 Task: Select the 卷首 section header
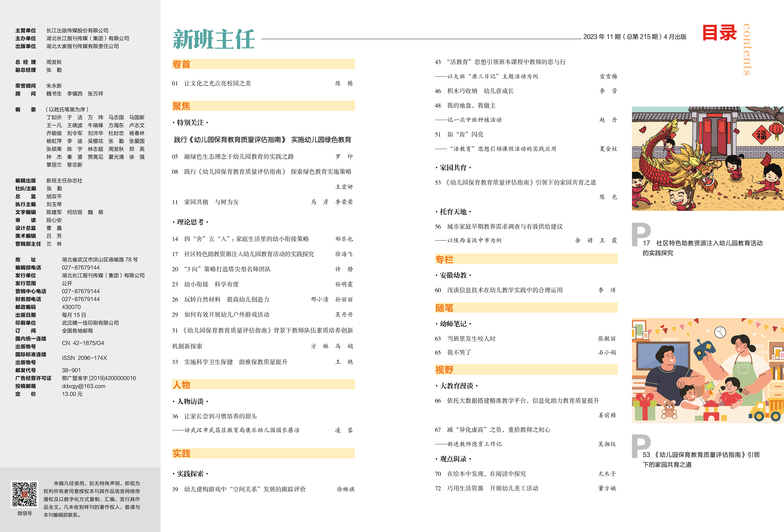tap(181, 64)
